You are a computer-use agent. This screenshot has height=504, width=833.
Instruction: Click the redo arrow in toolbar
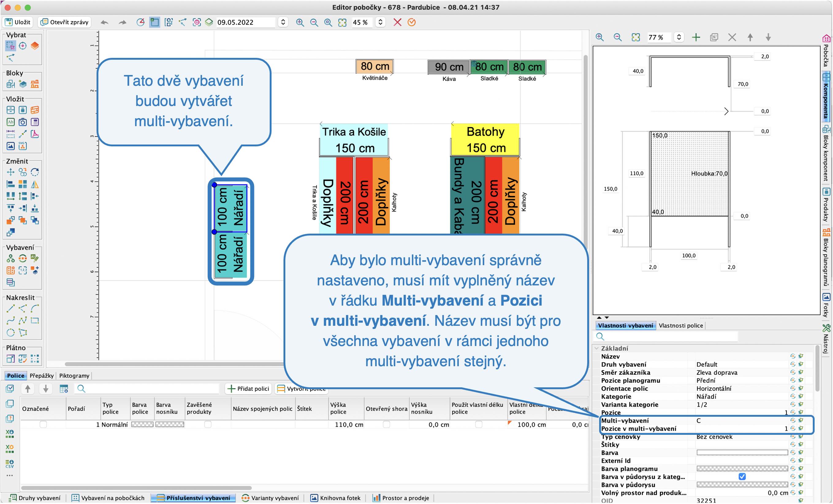[122, 22]
